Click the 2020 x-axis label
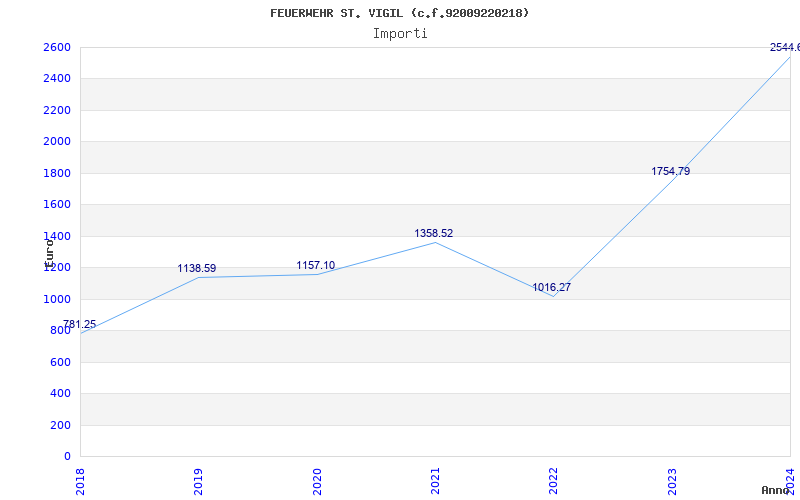800x500 pixels. (316, 482)
